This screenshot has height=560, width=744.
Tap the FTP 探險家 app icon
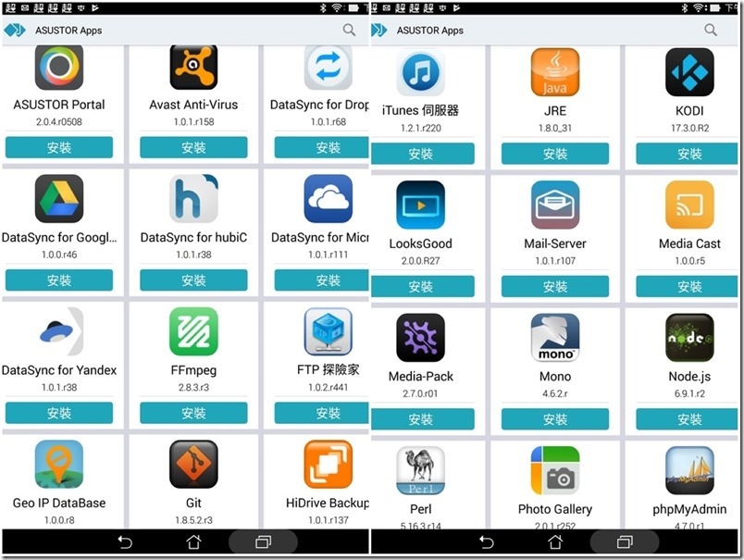tap(329, 331)
